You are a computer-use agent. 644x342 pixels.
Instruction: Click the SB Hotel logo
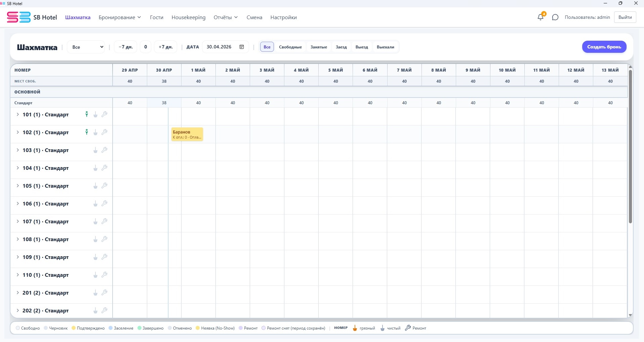tap(19, 17)
